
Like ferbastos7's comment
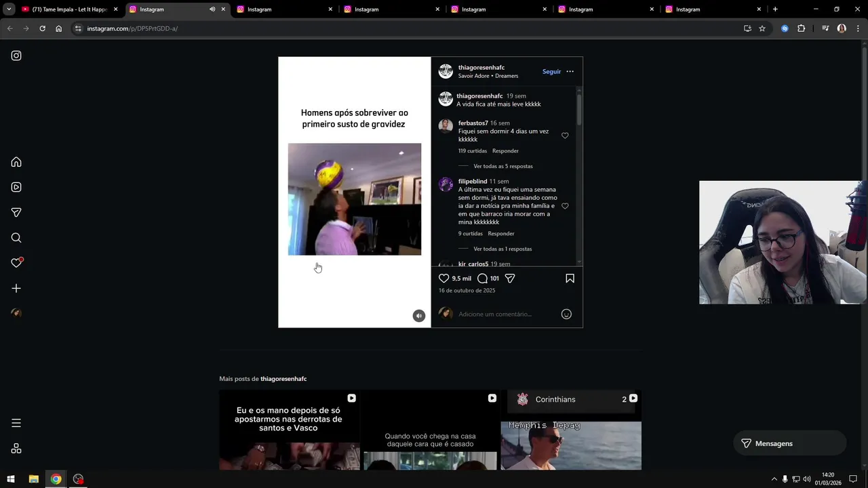coord(565,136)
